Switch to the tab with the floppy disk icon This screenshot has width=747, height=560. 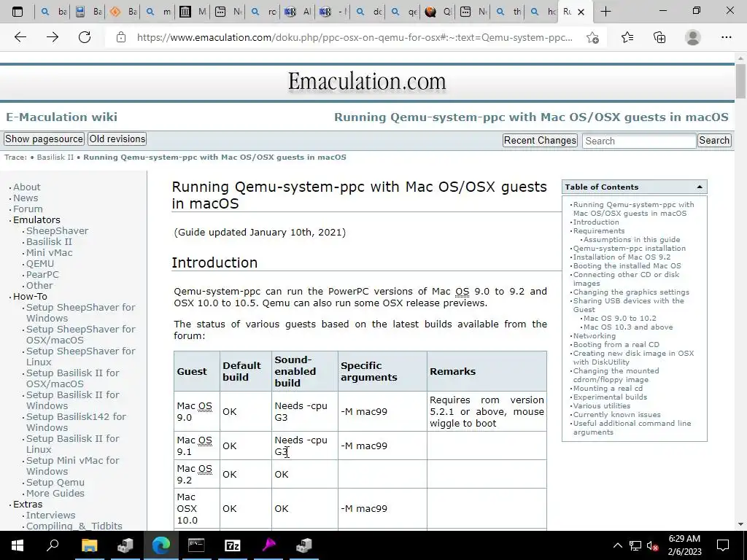tap(88, 12)
